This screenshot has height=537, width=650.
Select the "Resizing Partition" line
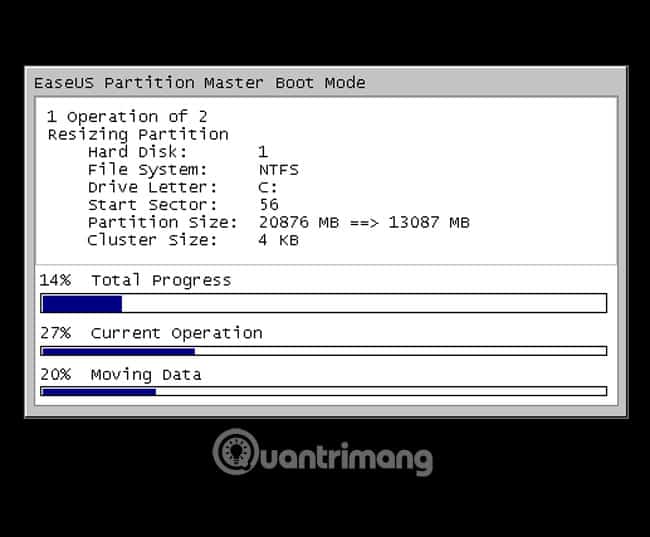click(x=138, y=134)
